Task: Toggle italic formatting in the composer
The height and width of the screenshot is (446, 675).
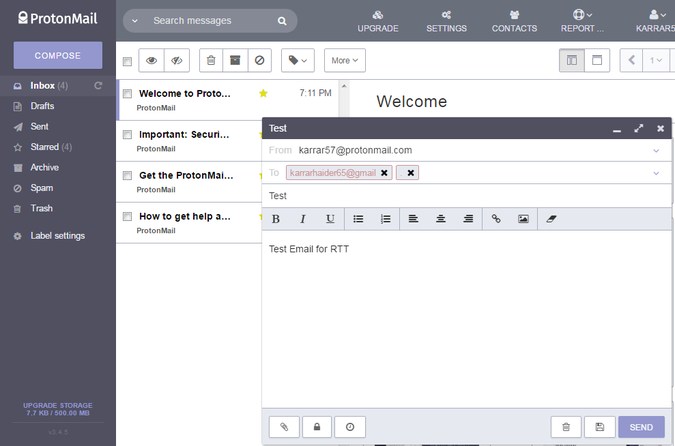Action: (x=303, y=219)
